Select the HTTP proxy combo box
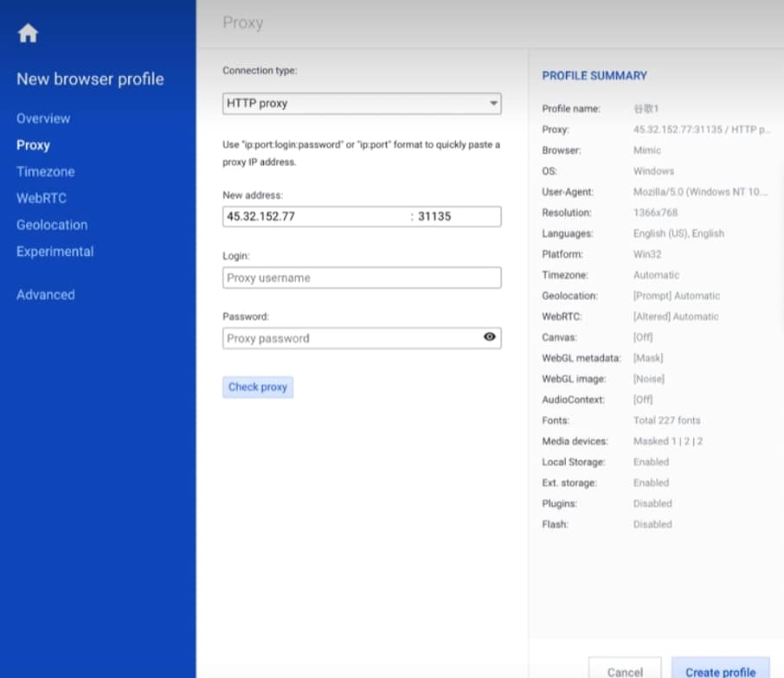Viewport: 784px width, 678px height. pos(362,104)
